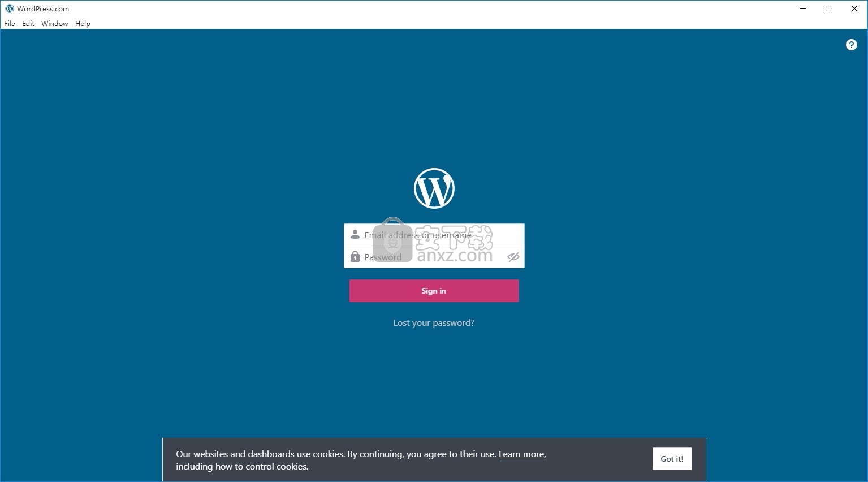Open the help question mark icon
This screenshot has width=868, height=482.
tap(851, 45)
